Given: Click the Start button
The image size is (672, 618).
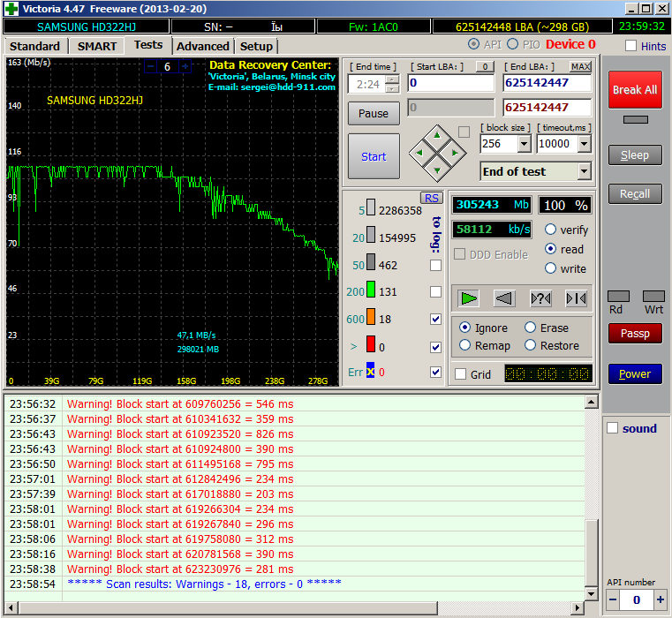Looking at the screenshot, I should pyautogui.click(x=374, y=156).
